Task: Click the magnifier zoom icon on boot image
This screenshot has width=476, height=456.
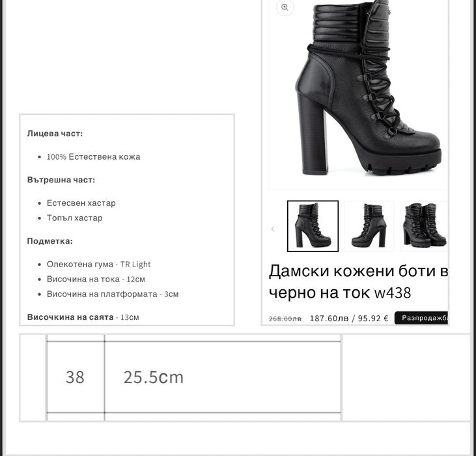Action: click(285, 7)
